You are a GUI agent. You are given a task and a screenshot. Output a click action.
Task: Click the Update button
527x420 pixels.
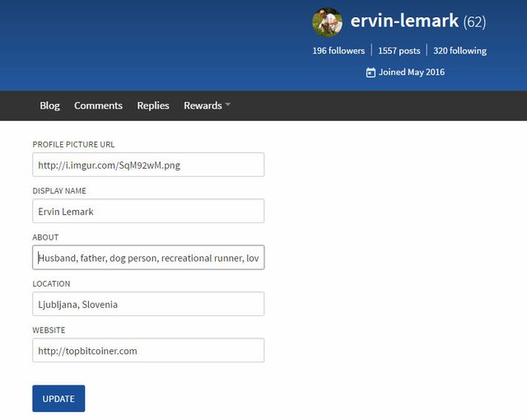click(x=58, y=399)
